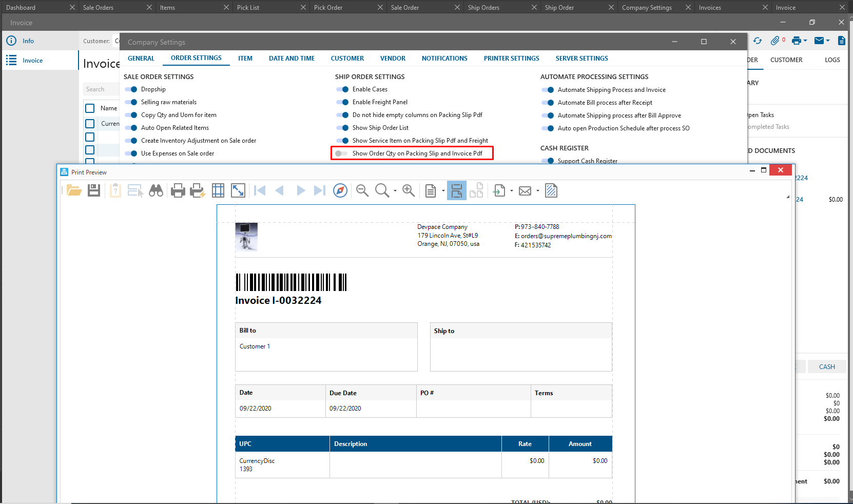The image size is (853, 504).
Task: Click the Save floppy disk icon
Action: click(x=94, y=191)
